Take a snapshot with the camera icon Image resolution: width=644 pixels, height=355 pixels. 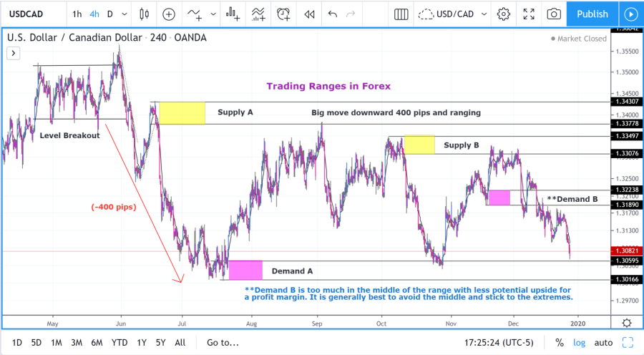[553, 14]
